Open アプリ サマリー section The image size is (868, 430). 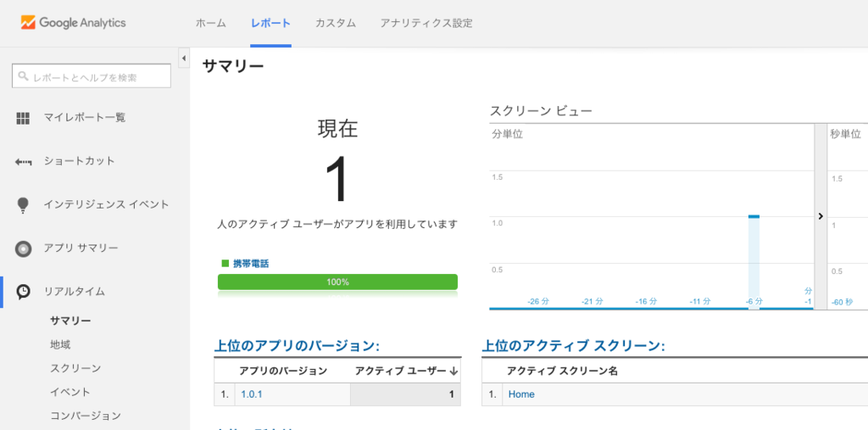click(x=81, y=248)
